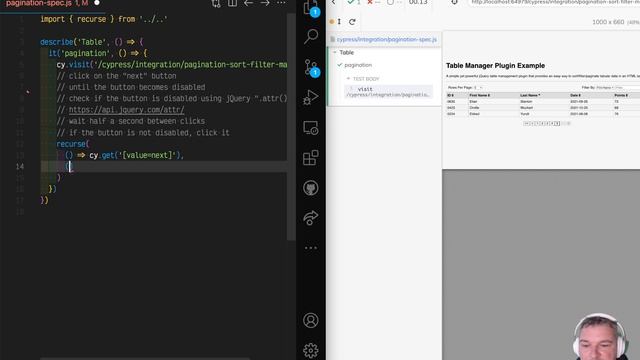Click the cy.get('[value=next]') line
The width and height of the screenshot is (640, 360).
[x=124, y=156]
